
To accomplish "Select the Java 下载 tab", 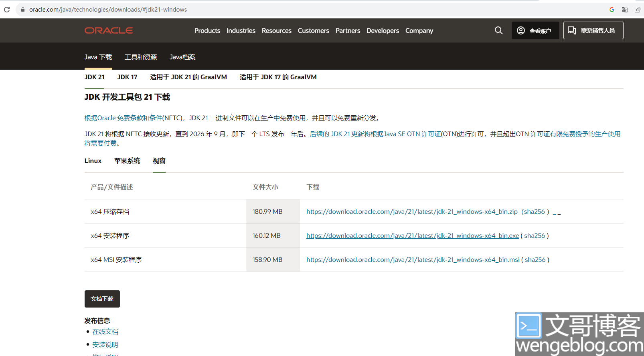I will pos(98,57).
